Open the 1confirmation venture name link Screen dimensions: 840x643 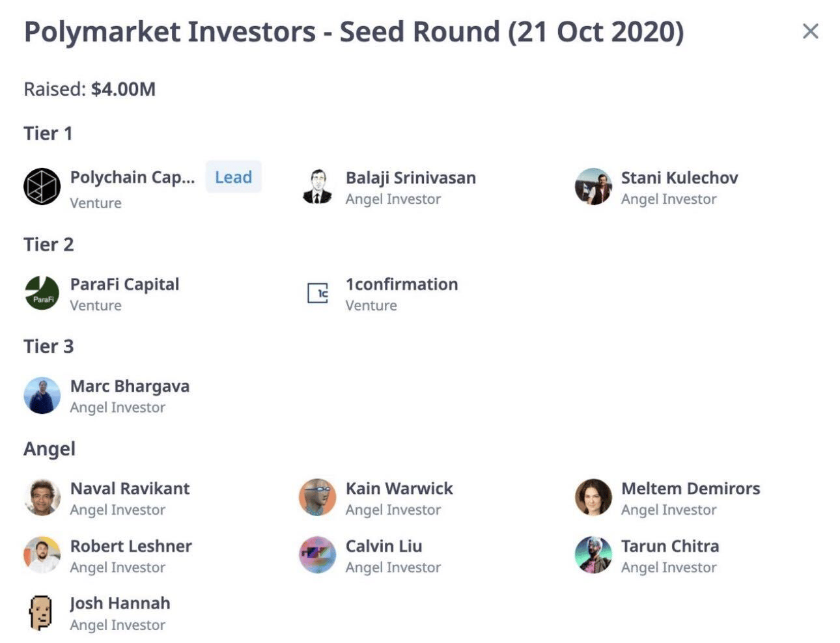[401, 284]
